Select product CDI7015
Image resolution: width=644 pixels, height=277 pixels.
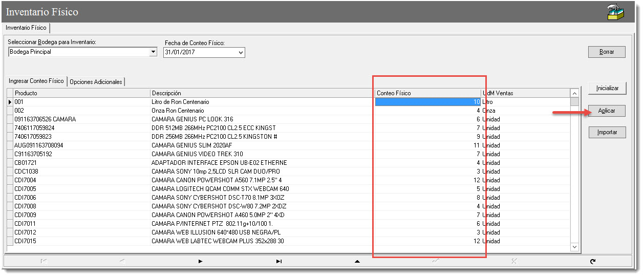coord(25,241)
